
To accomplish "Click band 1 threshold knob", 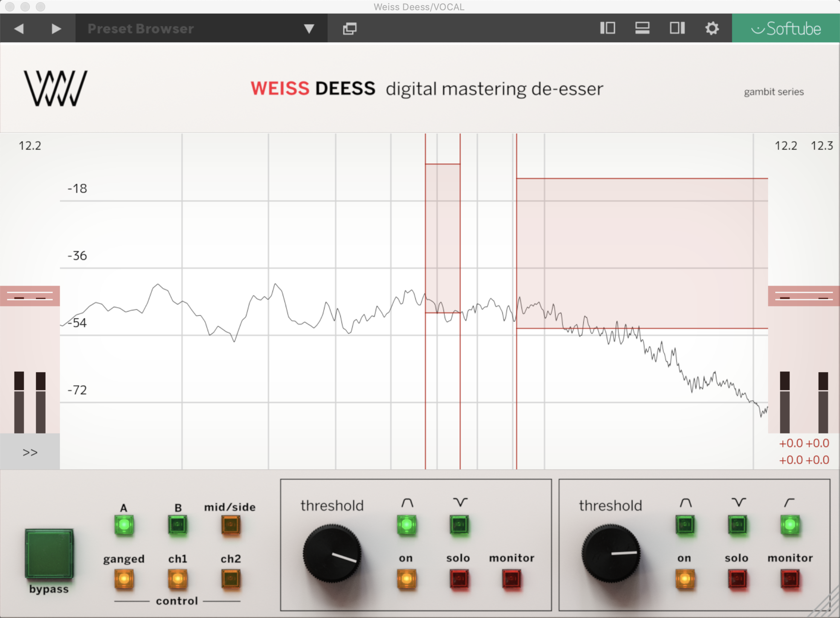I will pyautogui.click(x=332, y=553).
